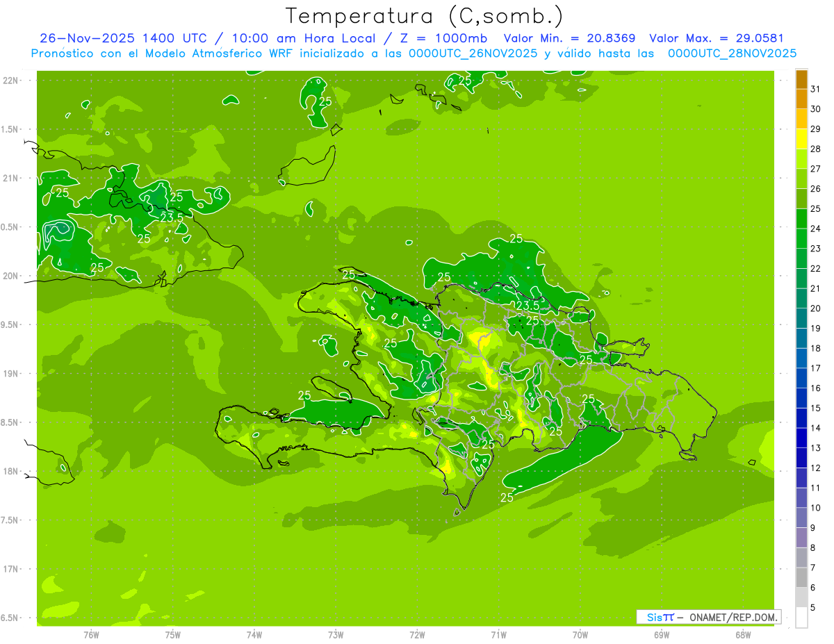
Task: Select the brown colorbar swatch above 31
Action: (x=801, y=79)
